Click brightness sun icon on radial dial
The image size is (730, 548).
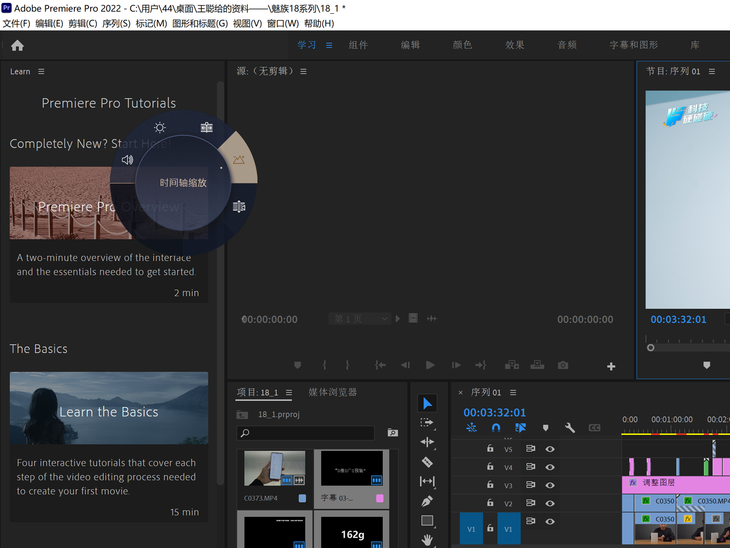click(160, 128)
